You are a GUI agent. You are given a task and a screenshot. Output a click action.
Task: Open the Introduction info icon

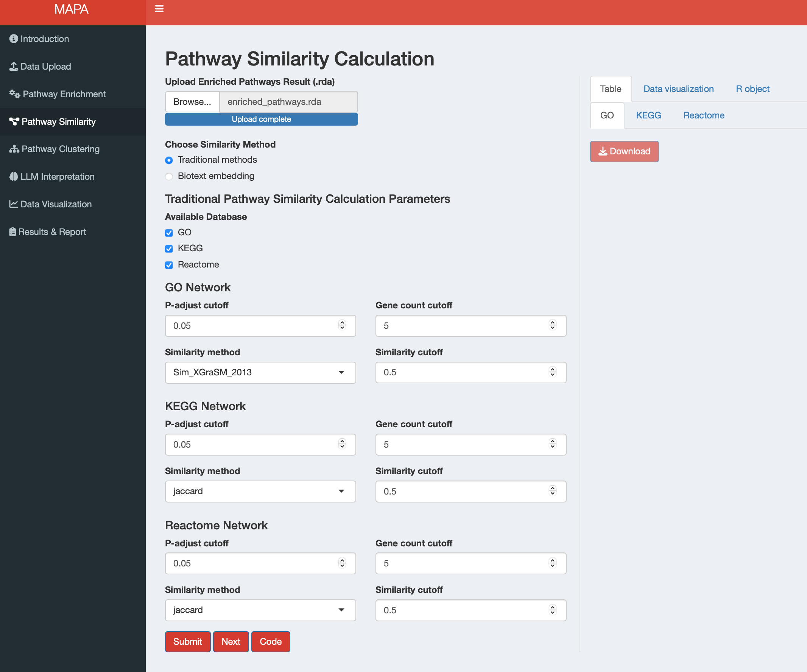tap(14, 39)
